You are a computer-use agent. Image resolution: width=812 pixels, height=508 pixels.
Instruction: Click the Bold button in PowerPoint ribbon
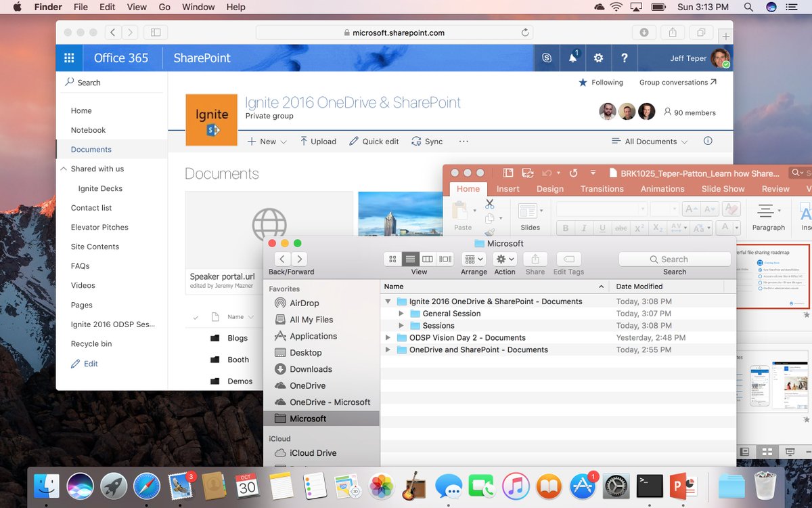click(566, 228)
